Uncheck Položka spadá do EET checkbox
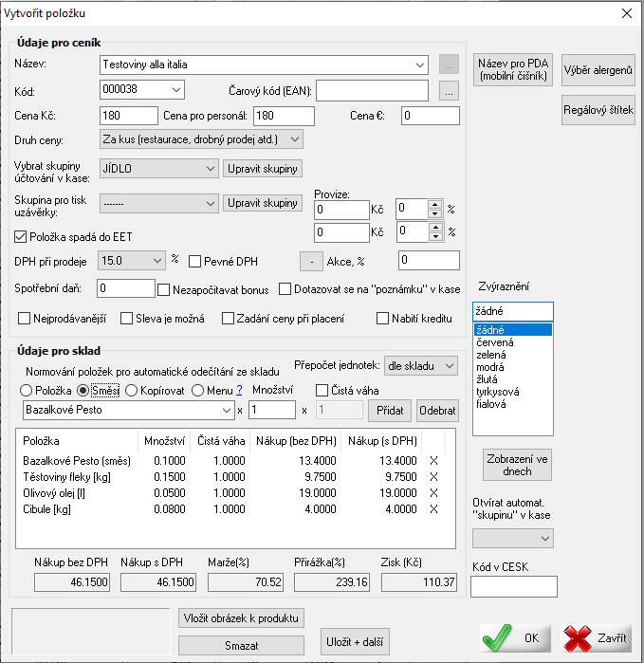The image size is (644, 663). pos(22,236)
